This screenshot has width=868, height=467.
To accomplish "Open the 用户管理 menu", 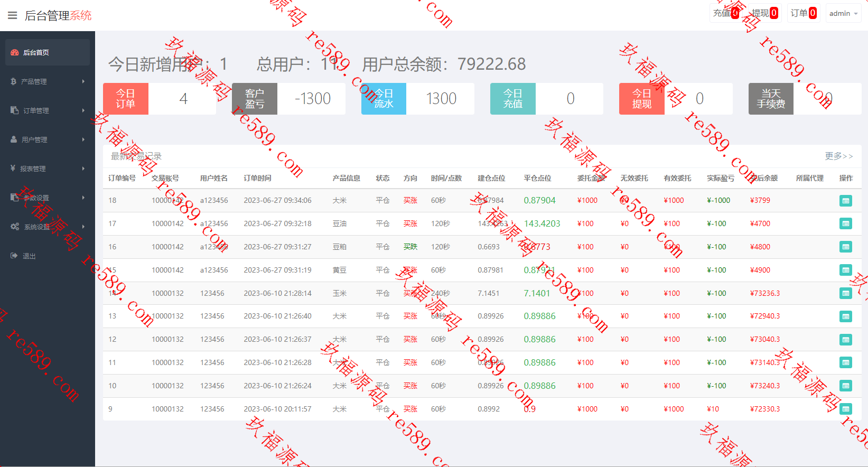I will (48, 139).
